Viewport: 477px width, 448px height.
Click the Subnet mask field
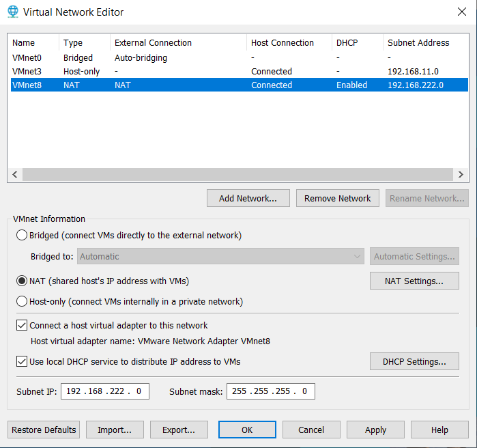coord(271,391)
